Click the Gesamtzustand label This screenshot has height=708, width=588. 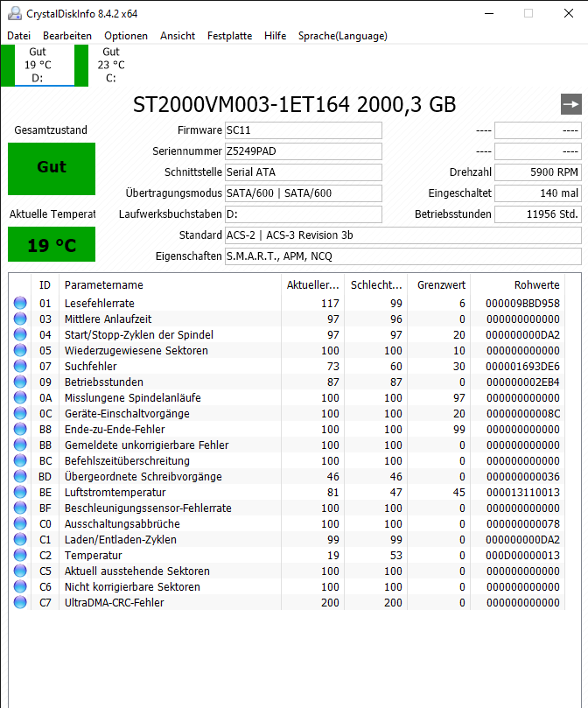coord(51,130)
